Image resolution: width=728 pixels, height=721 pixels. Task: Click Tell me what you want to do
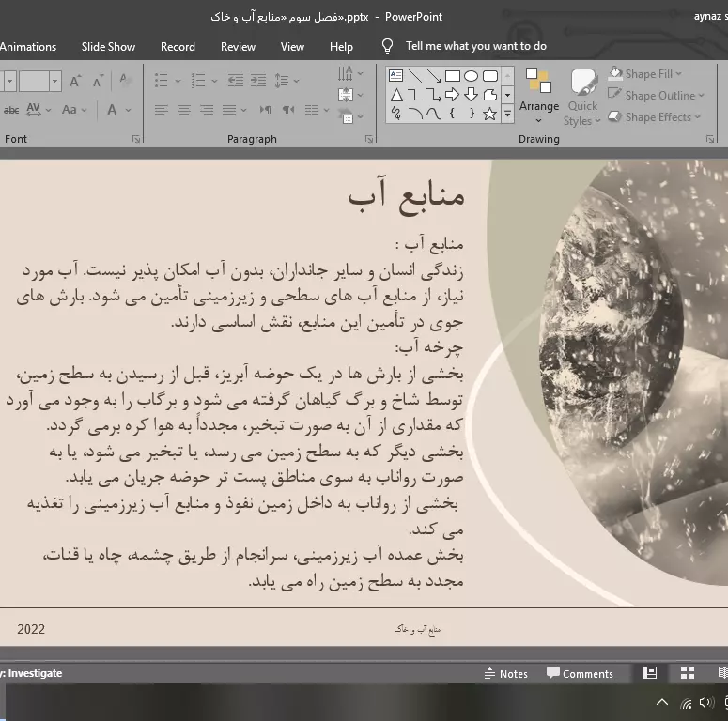tap(475, 46)
